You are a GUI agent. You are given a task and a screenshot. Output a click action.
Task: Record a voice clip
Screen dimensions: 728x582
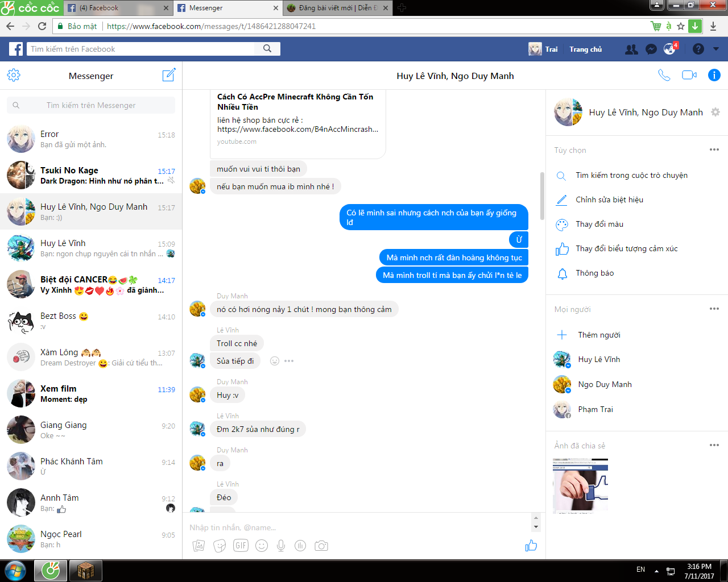(281, 546)
